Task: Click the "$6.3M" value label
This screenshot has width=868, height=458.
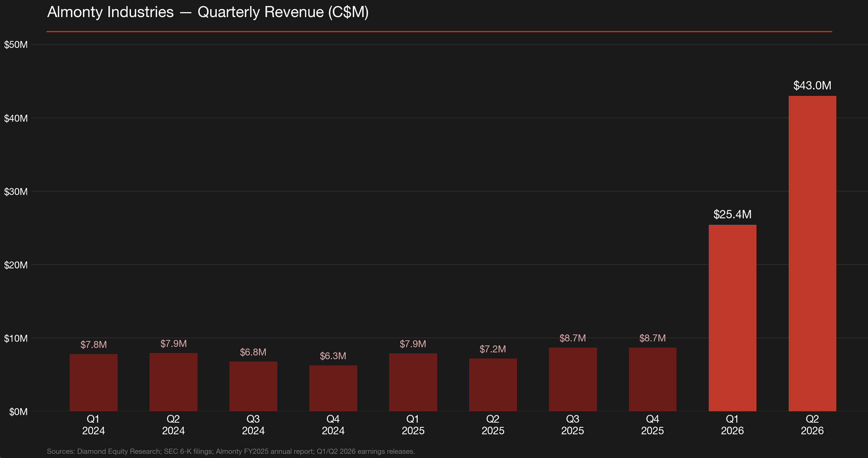Action: [333, 356]
